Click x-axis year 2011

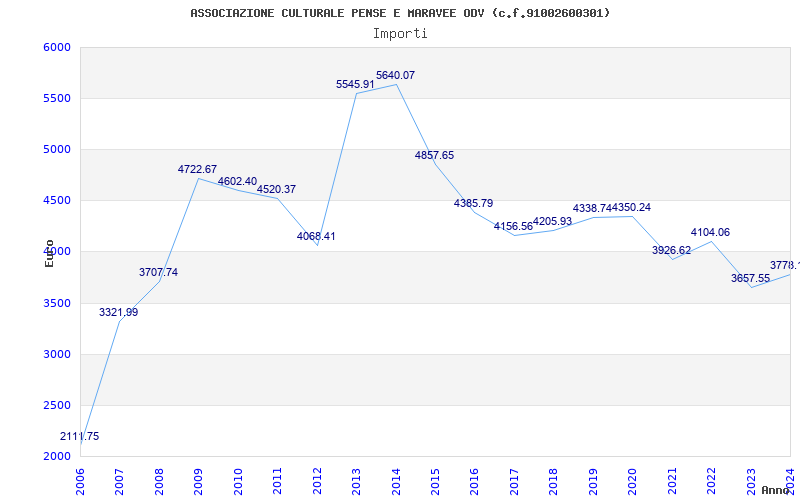[277, 482]
